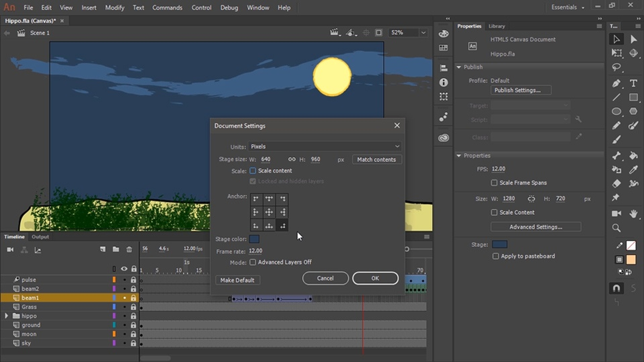Screen dimensions: 644x362
Task: Check Advanced Layers Off mode
Action: 253,262
